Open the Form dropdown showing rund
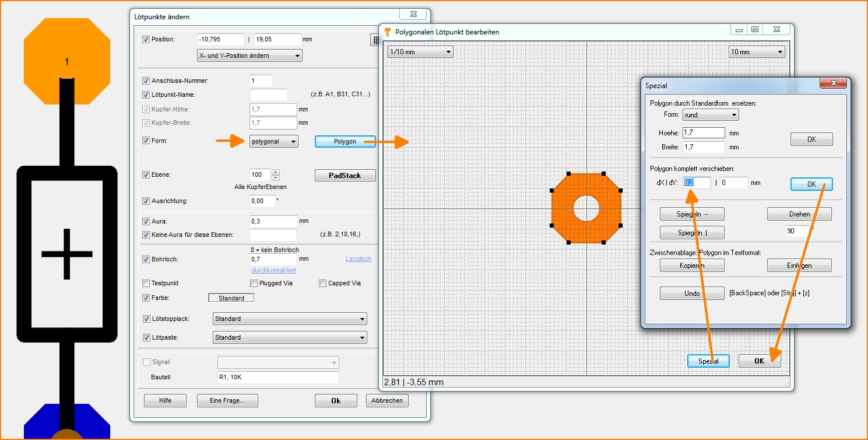The height and width of the screenshot is (440, 868). click(711, 115)
